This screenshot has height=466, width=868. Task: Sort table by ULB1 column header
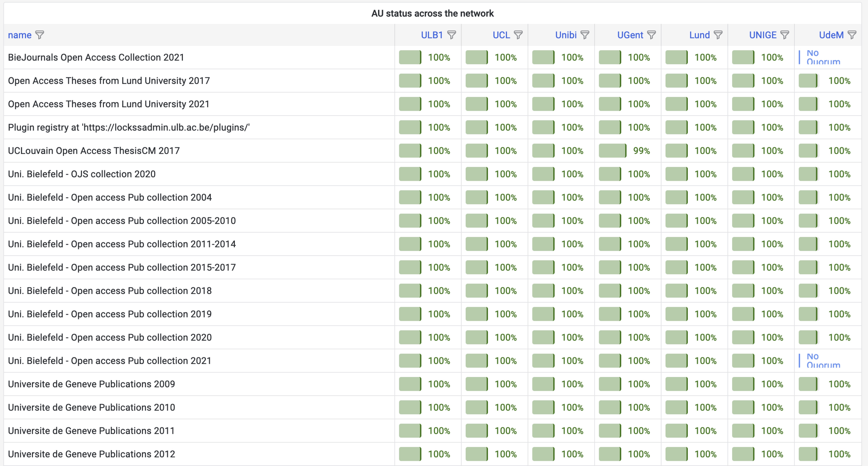pyautogui.click(x=432, y=35)
